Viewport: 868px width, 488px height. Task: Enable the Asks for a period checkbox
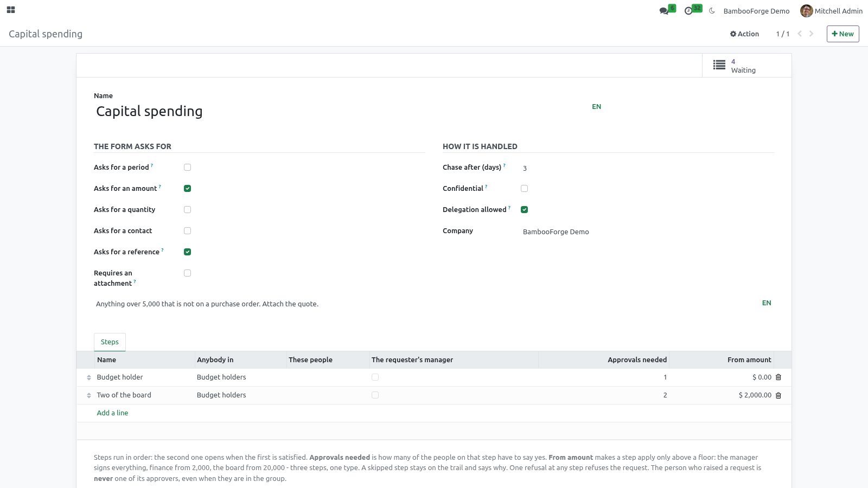coord(187,168)
